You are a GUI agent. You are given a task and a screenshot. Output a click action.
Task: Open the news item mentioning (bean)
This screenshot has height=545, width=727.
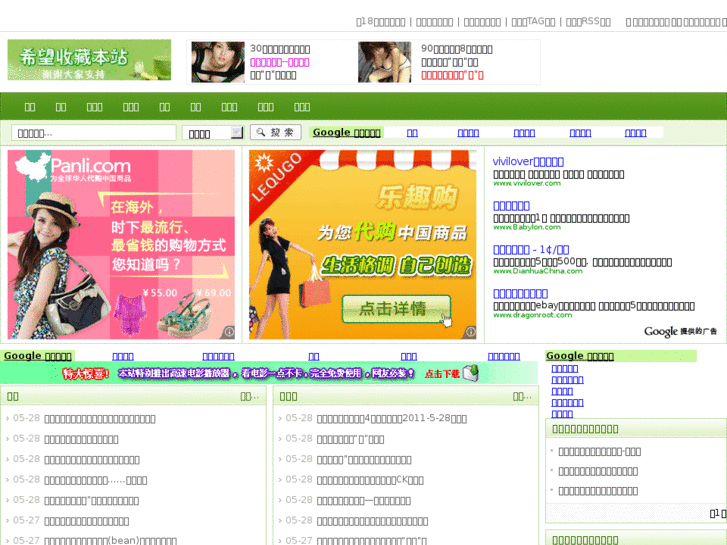(x=110, y=541)
